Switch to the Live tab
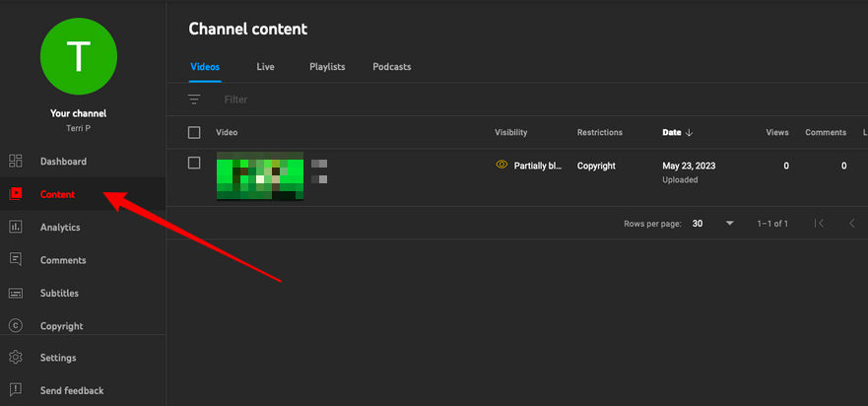Viewport: 868px width, 406px height. point(265,67)
